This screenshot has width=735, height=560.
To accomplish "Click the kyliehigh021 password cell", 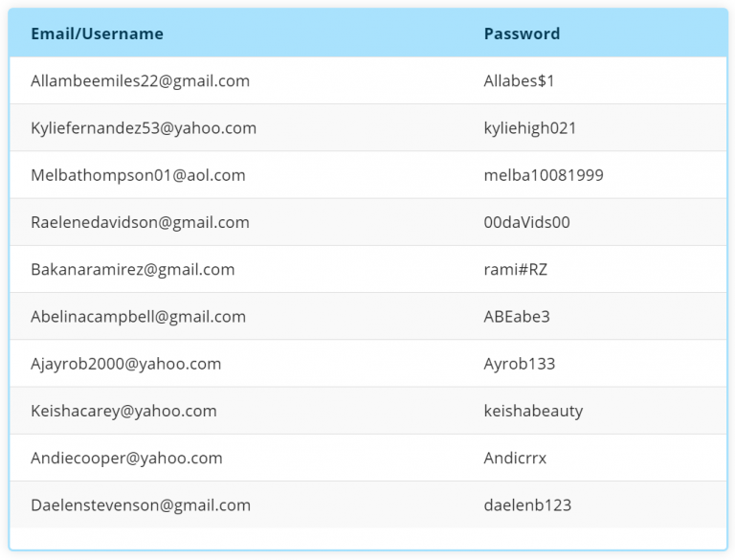I will point(530,128).
